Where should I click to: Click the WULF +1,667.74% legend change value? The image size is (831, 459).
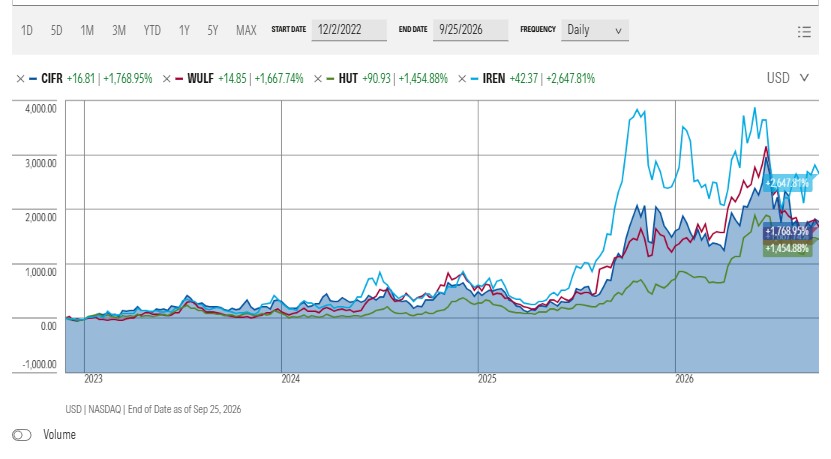pos(279,79)
